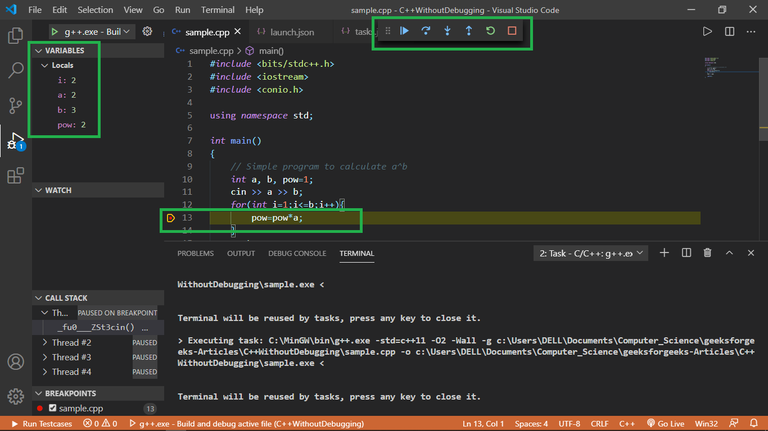Screen dimensions: 768x431
Task: Split the terminal panel
Action: 686,253
